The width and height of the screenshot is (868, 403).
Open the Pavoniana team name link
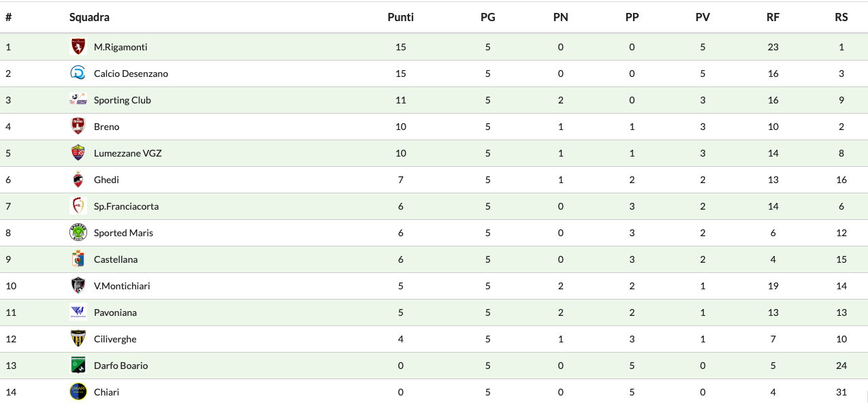[115, 312]
